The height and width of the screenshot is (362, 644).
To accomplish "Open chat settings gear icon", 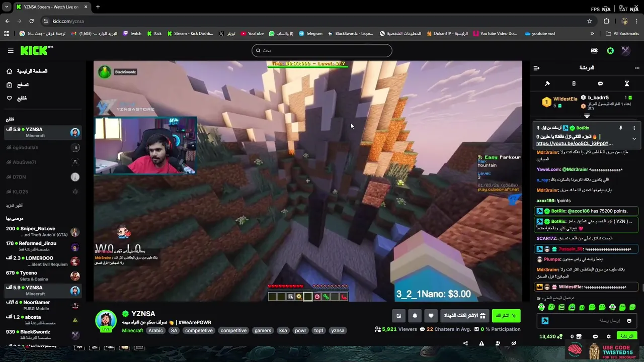I will pyautogui.click(x=609, y=337).
